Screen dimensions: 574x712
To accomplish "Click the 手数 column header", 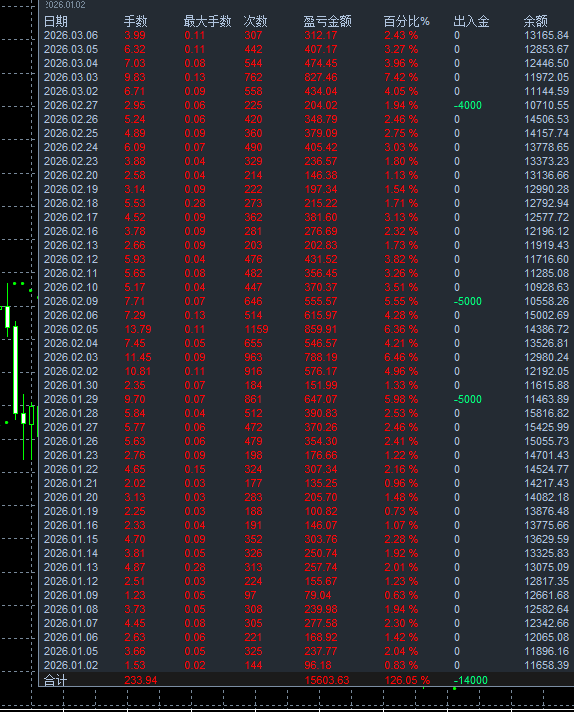I will point(135,21).
